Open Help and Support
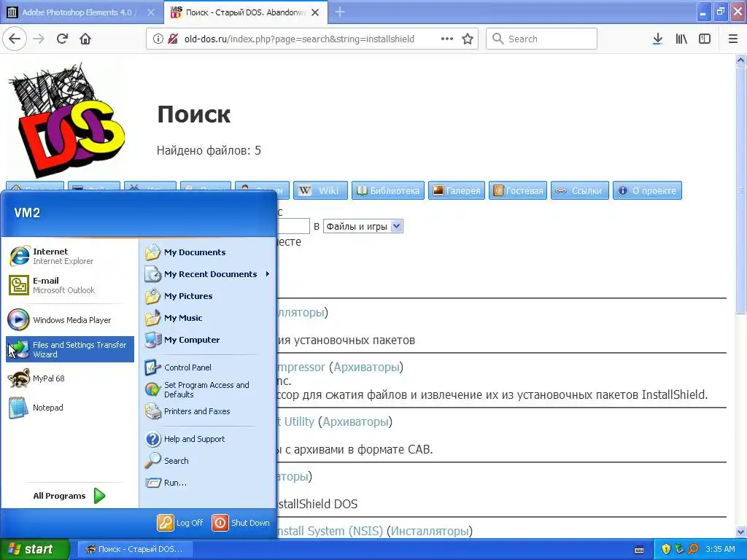The height and width of the screenshot is (560, 747). (207, 439)
